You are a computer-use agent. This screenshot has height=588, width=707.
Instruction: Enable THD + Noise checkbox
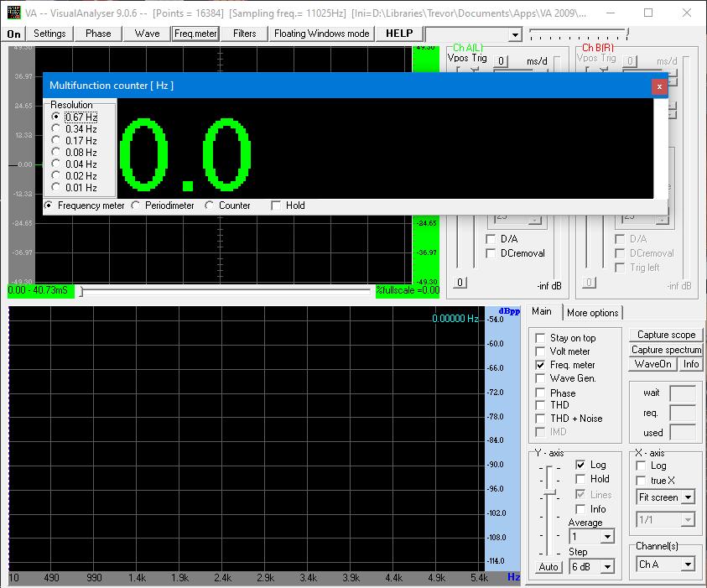[x=540, y=419]
